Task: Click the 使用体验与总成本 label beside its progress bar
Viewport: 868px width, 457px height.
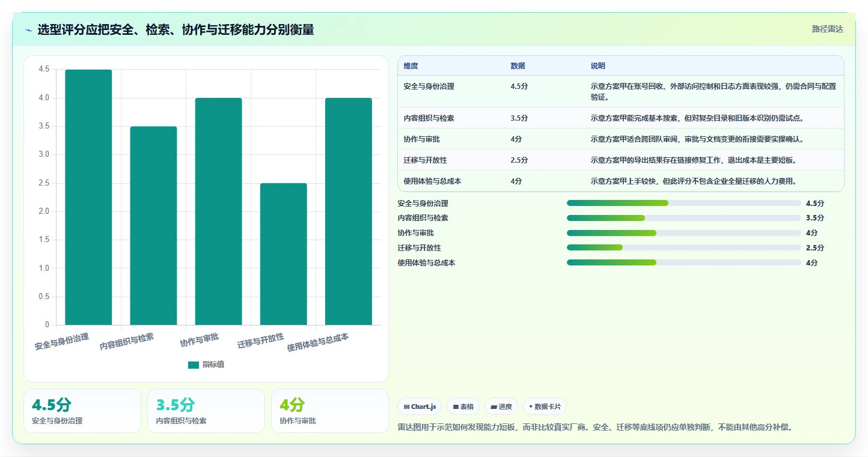Action: click(x=427, y=263)
